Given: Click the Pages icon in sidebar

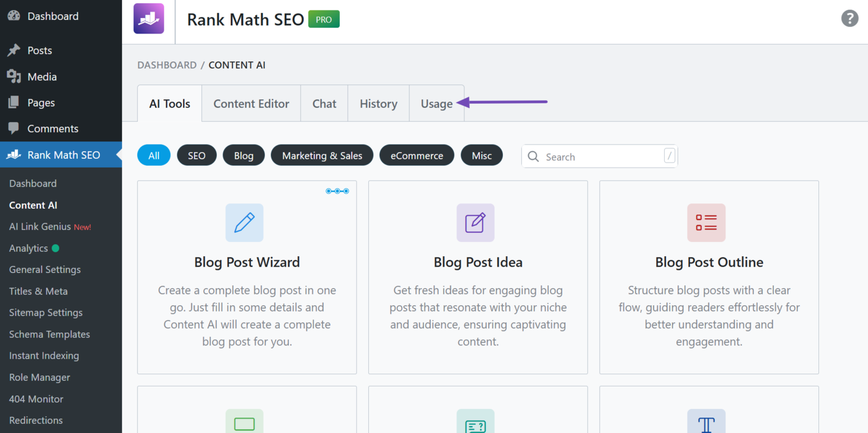Looking at the screenshot, I should 14,102.
